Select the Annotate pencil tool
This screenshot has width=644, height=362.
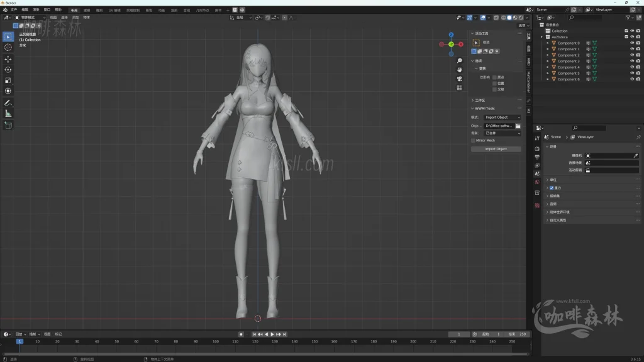(x=8, y=103)
